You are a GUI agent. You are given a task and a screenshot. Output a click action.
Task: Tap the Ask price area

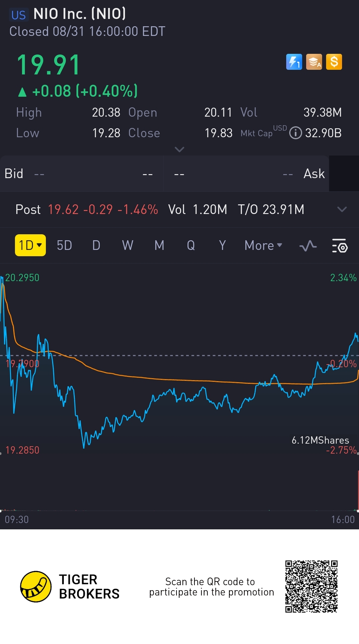coord(246,174)
